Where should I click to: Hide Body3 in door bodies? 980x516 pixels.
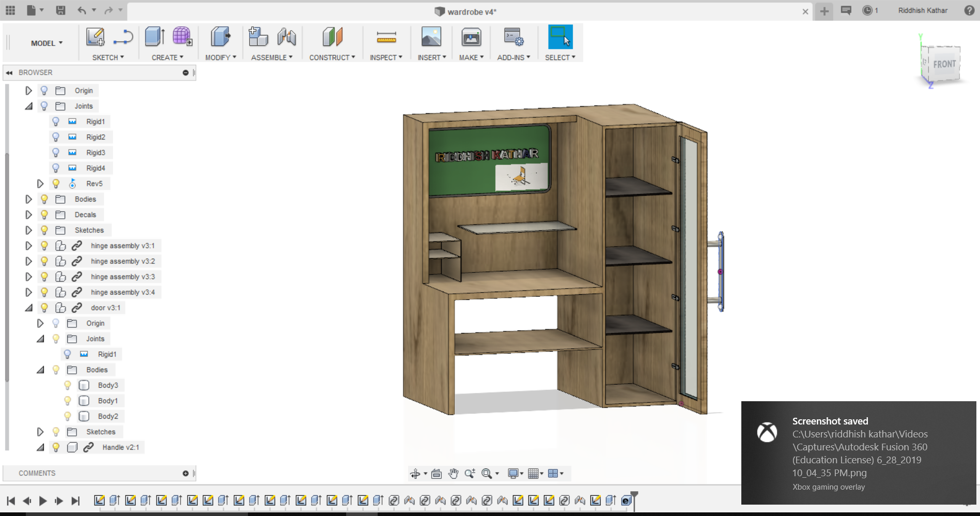coord(68,385)
